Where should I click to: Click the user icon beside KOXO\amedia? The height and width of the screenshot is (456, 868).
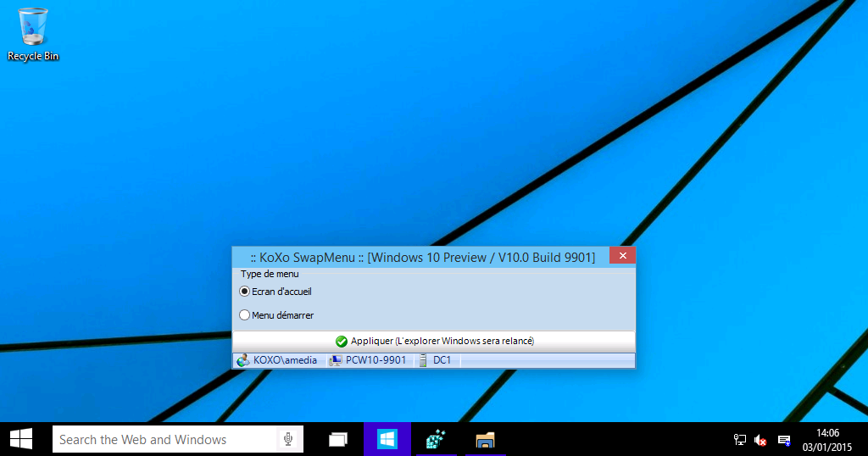coord(242,360)
